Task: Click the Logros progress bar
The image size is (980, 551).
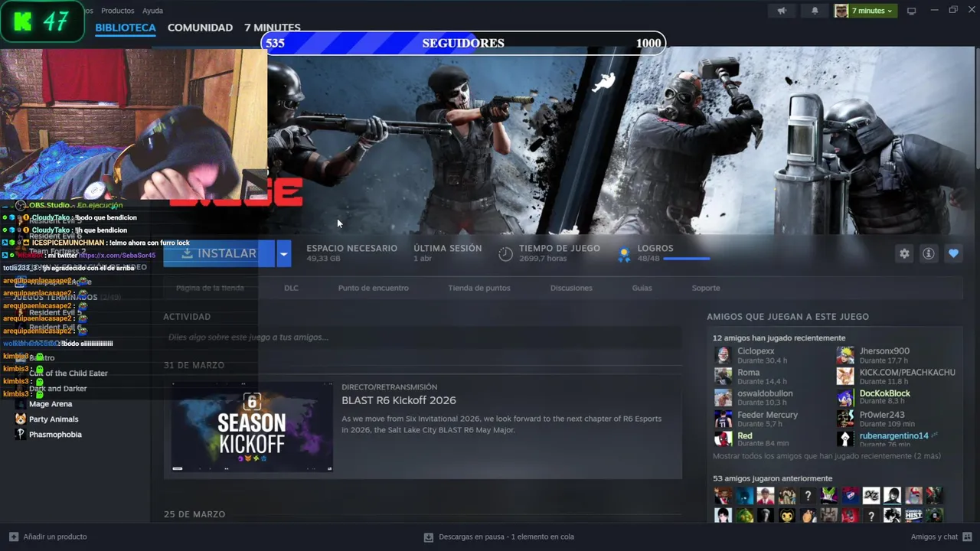Action: pyautogui.click(x=687, y=259)
